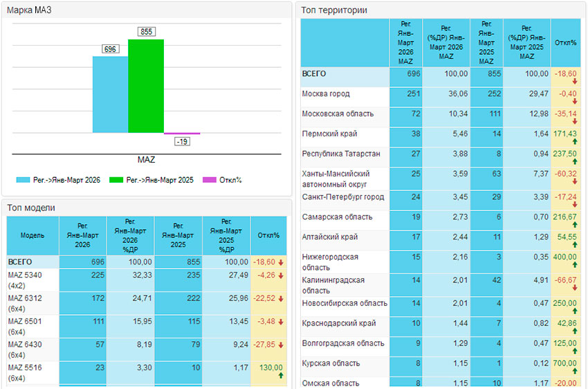Click green up arrow in Курская область row
588x389 pixels.
pos(573,372)
